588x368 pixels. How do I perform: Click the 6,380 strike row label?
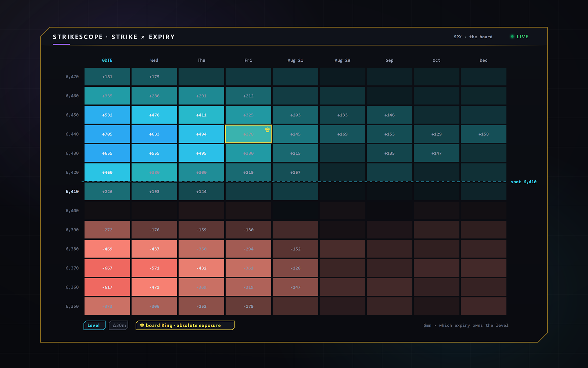pos(72,249)
